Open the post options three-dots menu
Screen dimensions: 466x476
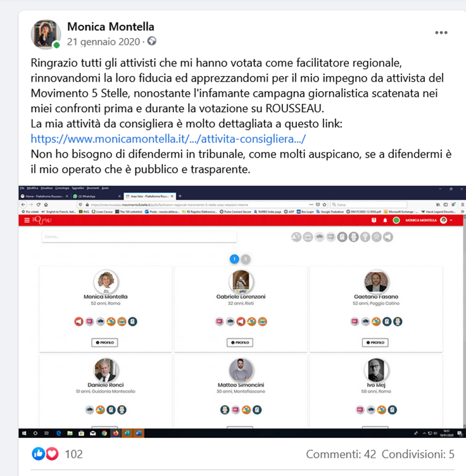(x=441, y=32)
